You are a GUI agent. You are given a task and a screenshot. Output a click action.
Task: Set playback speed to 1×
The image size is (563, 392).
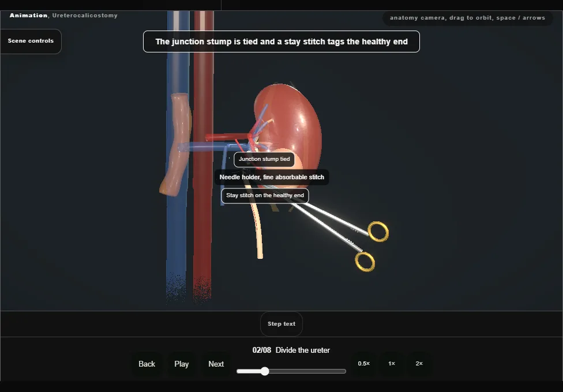pos(391,364)
